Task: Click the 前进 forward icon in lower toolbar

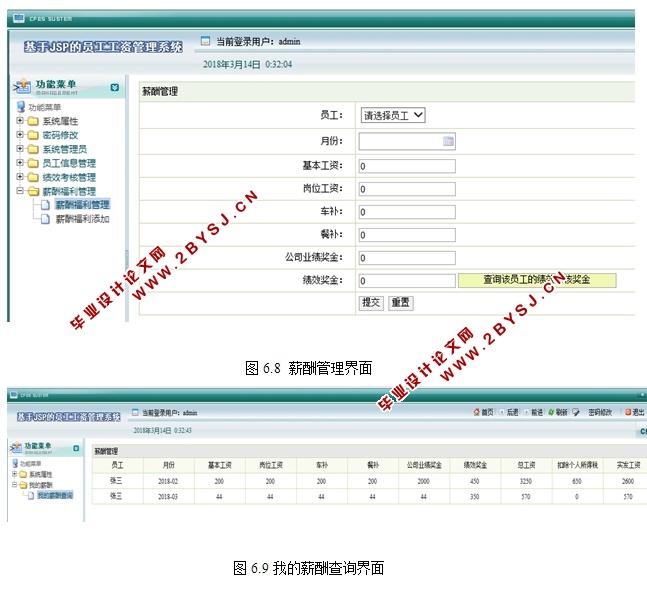Action: pos(527,412)
